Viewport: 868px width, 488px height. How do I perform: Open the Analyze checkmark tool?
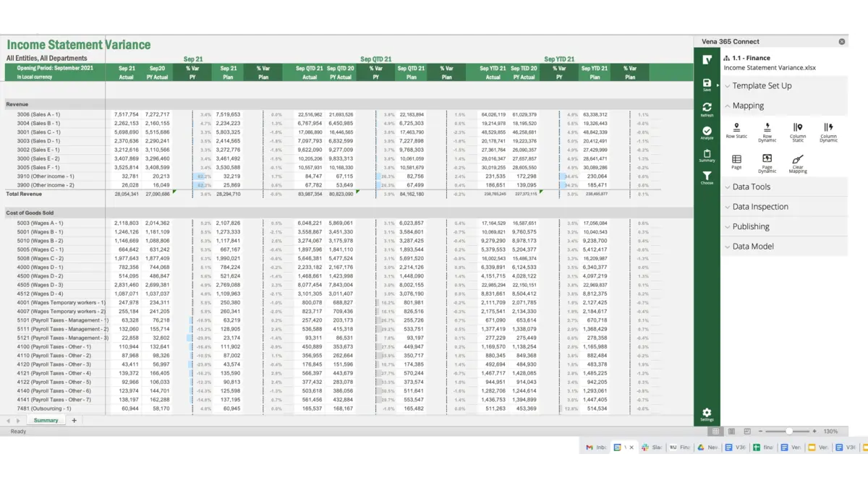[707, 132]
